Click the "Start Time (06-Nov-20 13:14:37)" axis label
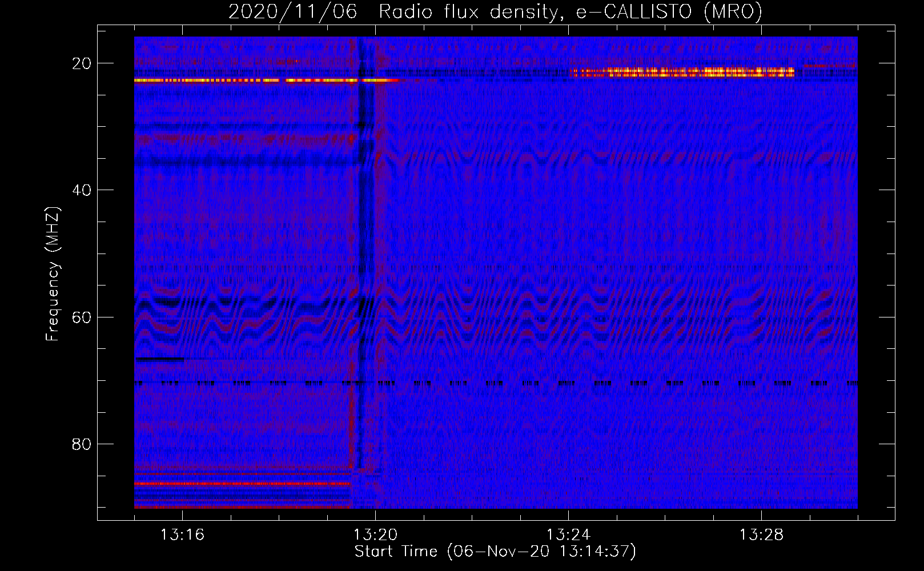 [495, 552]
